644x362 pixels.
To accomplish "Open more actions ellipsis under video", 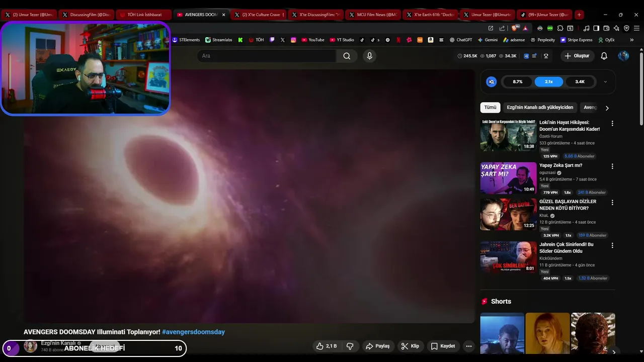I will 469,346.
